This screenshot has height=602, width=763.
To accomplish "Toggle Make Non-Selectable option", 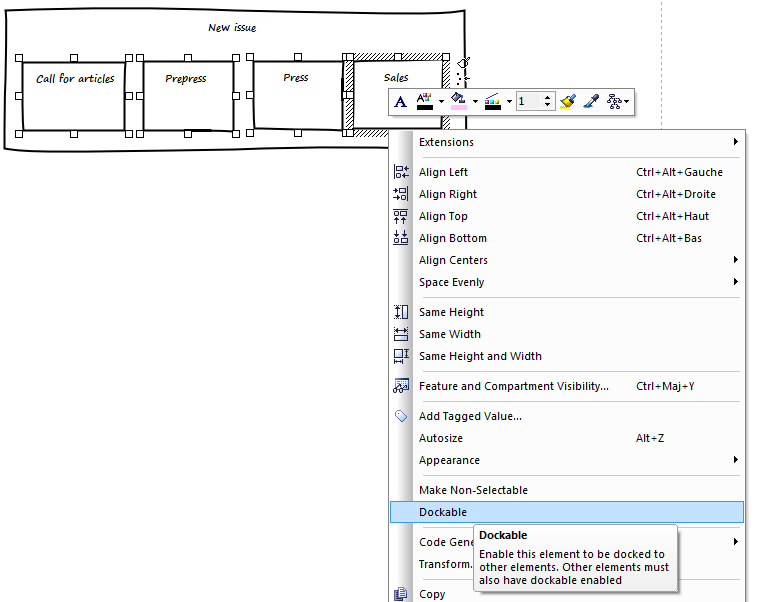I will point(473,490).
